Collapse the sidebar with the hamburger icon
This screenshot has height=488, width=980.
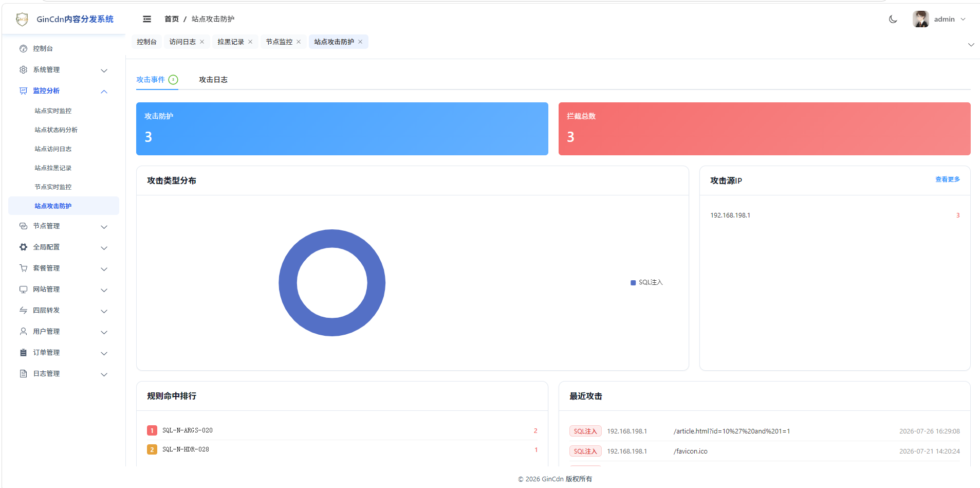147,19
